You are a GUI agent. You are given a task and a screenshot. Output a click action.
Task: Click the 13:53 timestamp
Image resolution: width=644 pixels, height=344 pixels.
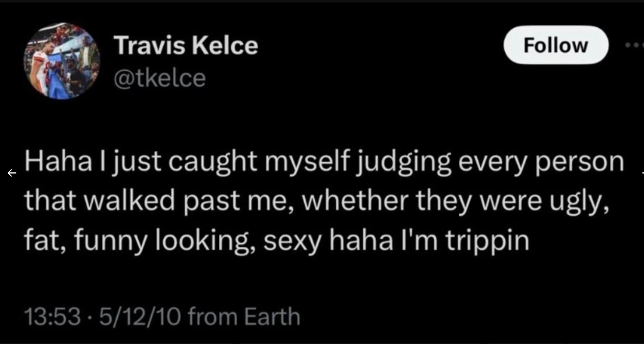coord(52,317)
